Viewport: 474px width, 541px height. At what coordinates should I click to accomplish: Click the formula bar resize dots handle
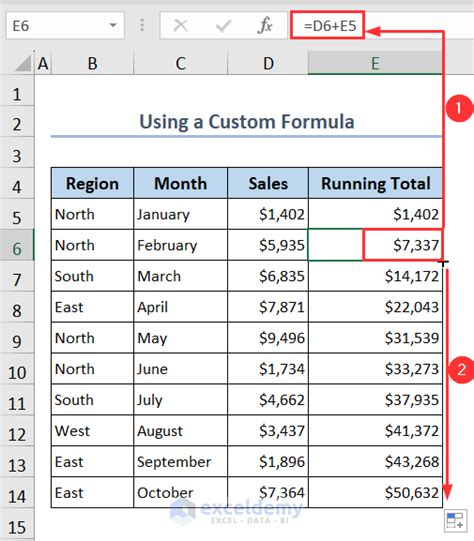coord(142,25)
